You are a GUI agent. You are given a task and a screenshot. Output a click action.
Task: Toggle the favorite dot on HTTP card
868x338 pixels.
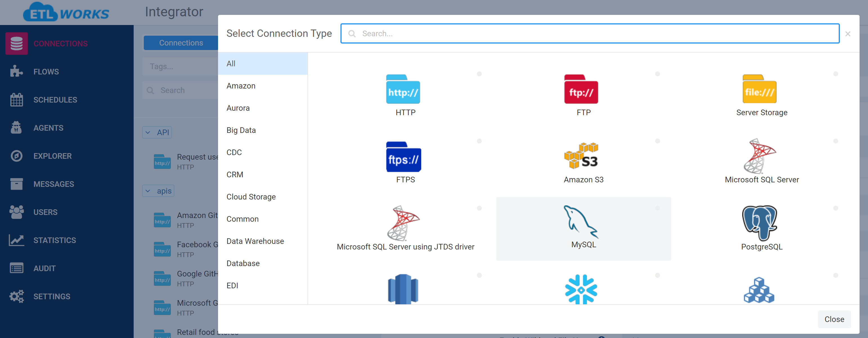pos(479,74)
